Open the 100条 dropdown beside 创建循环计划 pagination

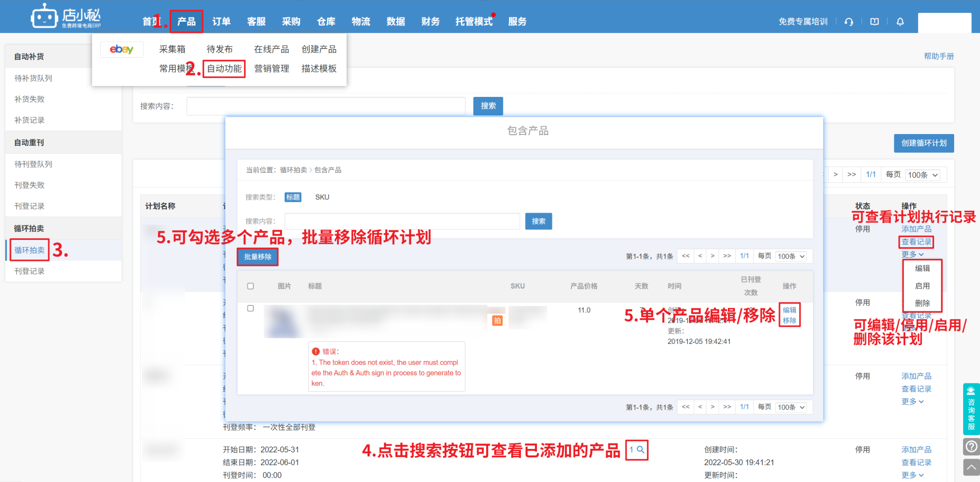coord(923,175)
